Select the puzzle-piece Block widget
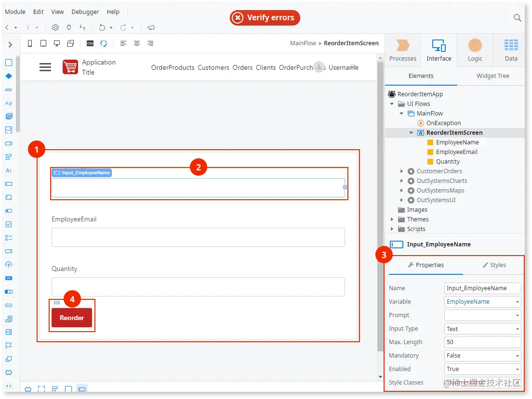Screen dimensions: 532x399 pyautogui.click(x=9, y=373)
